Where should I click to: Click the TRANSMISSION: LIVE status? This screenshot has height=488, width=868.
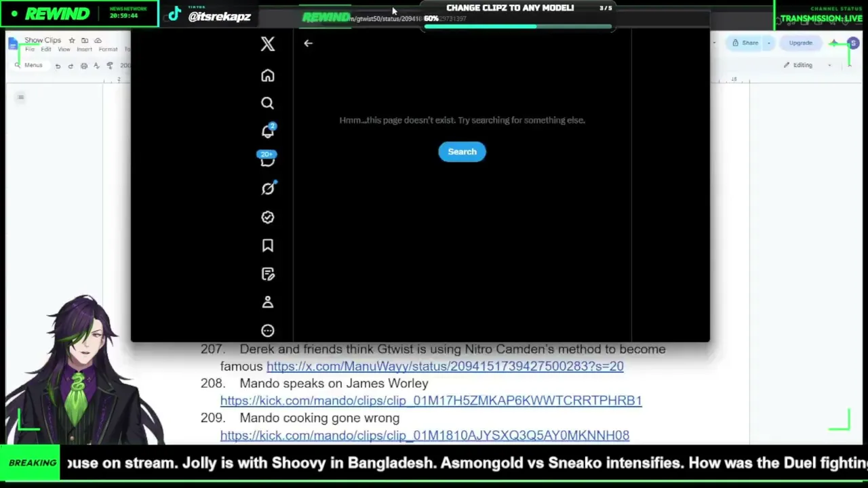click(x=821, y=18)
